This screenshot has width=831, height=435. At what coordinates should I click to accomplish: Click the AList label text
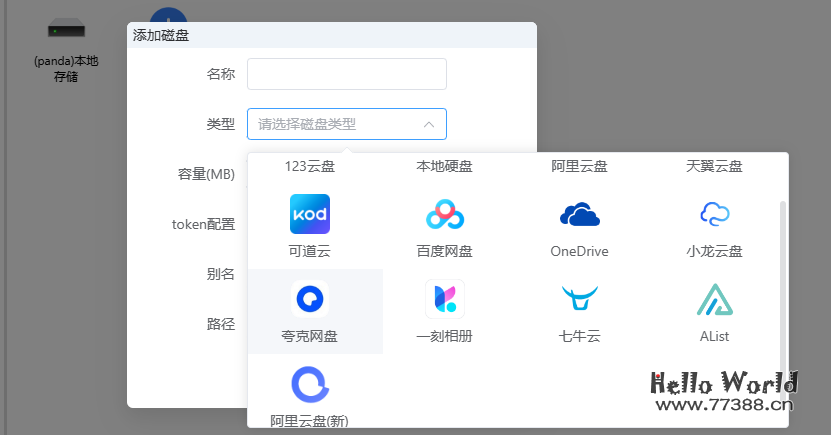click(714, 336)
